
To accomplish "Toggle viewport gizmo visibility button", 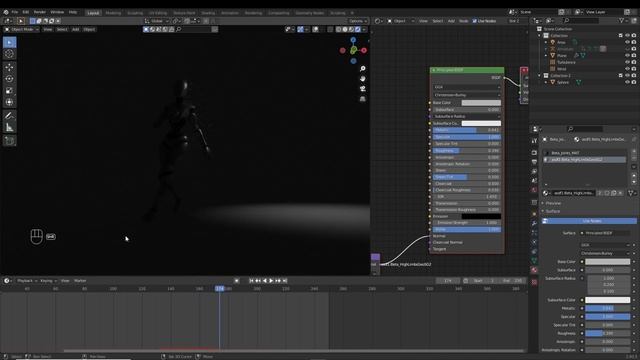I will pyautogui.click(x=301, y=29).
